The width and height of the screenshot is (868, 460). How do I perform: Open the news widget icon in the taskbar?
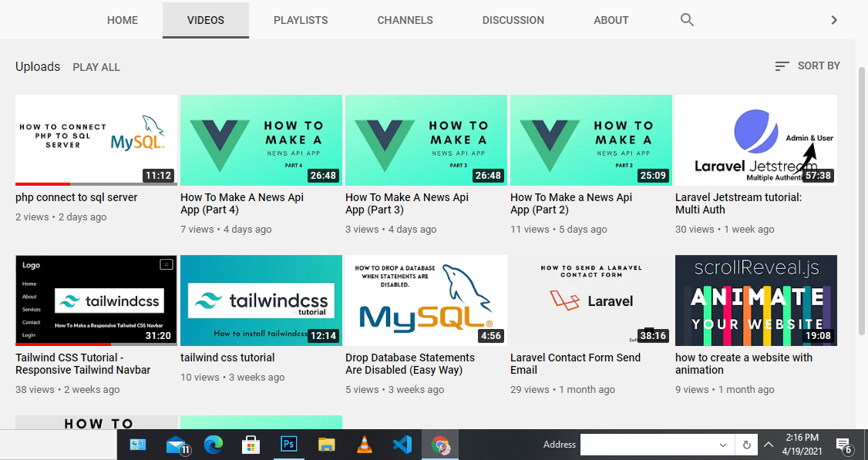(138, 444)
